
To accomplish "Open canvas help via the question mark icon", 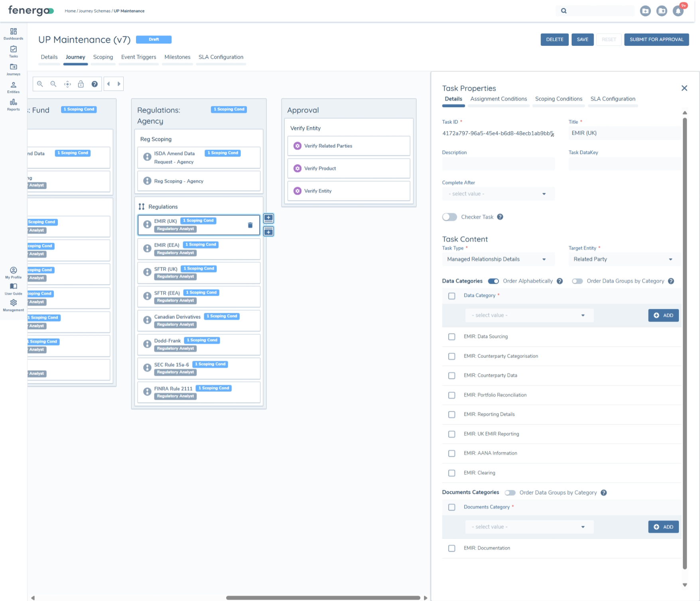I will click(94, 84).
